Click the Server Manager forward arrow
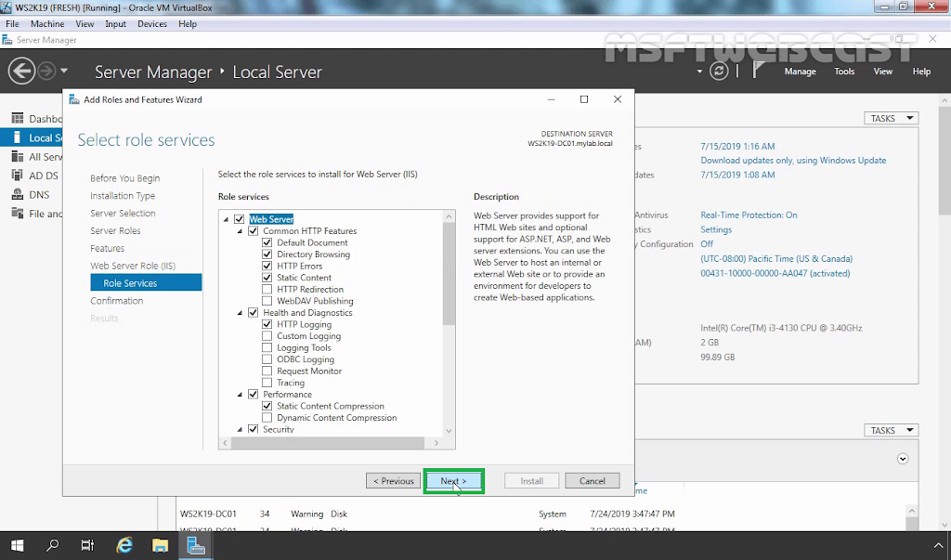The width and height of the screenshot is (951, 560). tap(46, 72)
